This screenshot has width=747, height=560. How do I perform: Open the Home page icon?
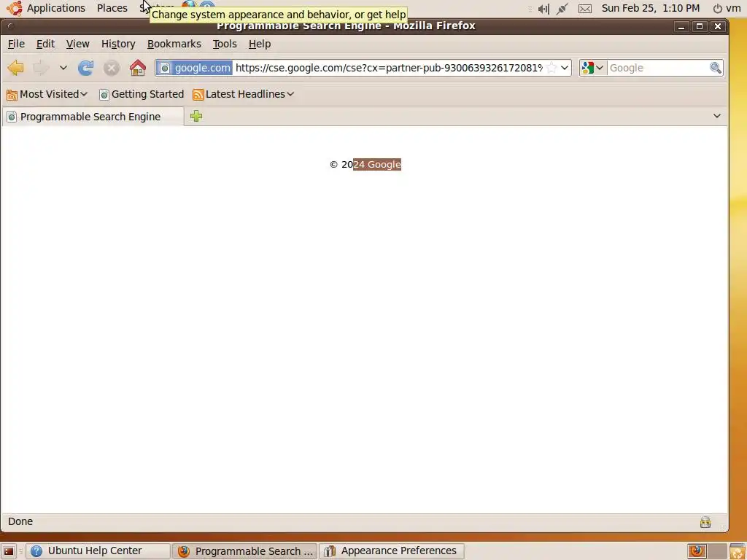coord(138,68)
